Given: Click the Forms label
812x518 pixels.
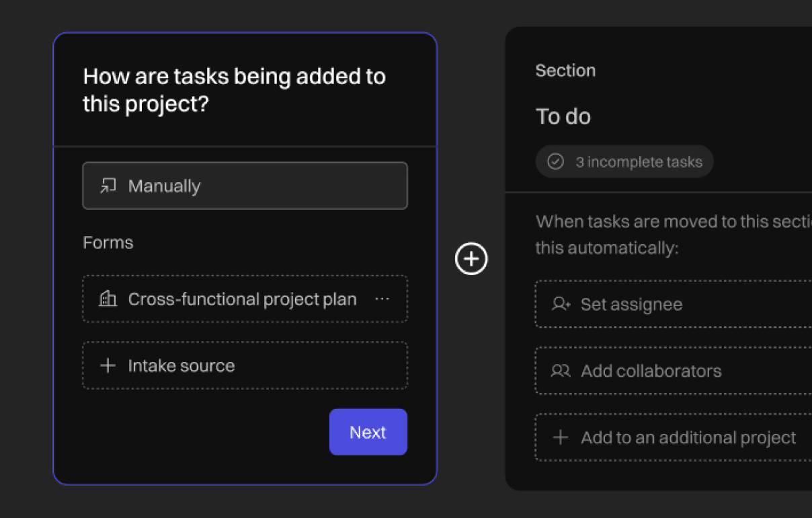Looking at the screenshot, I should (108, 243).
